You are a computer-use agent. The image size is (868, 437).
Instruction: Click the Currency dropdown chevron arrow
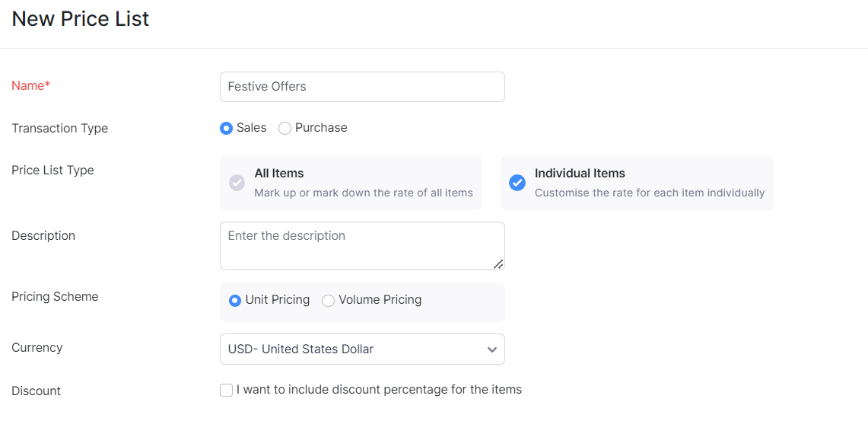[492, 349]
